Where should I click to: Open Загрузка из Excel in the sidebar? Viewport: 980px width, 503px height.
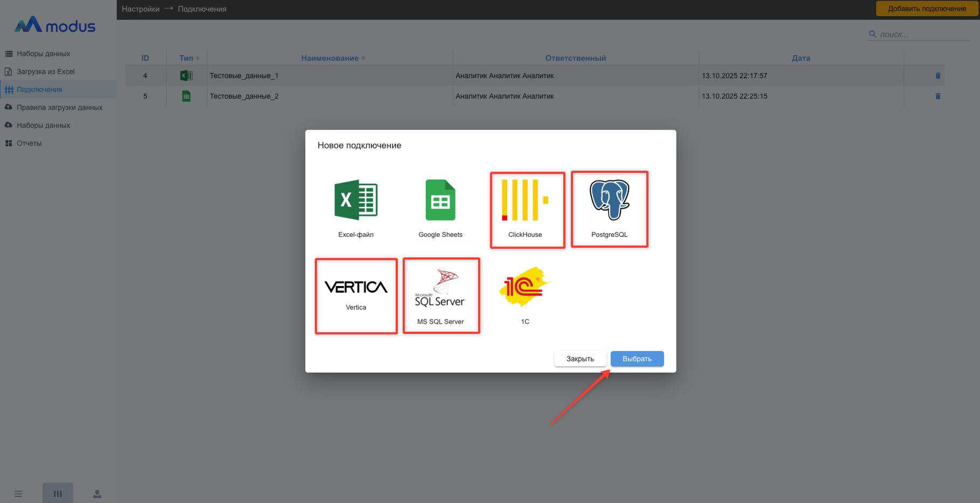pyautogui.click(x=45, y=72)
